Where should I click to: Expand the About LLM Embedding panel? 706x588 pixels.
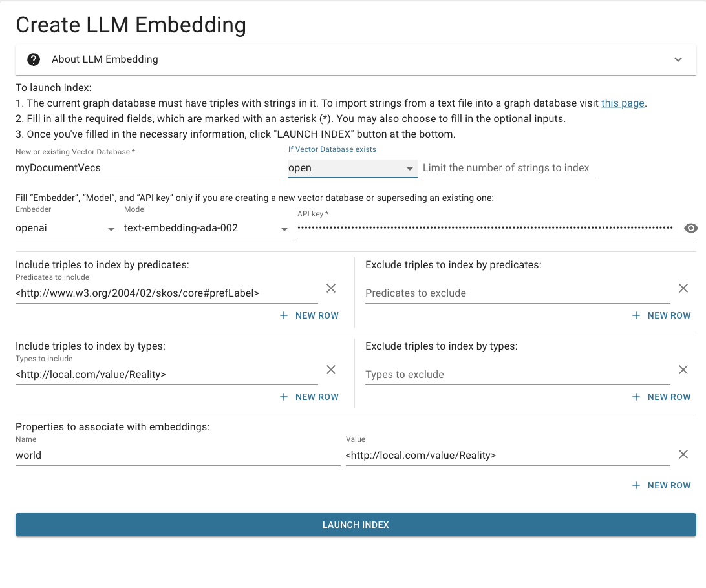point(678,59)
